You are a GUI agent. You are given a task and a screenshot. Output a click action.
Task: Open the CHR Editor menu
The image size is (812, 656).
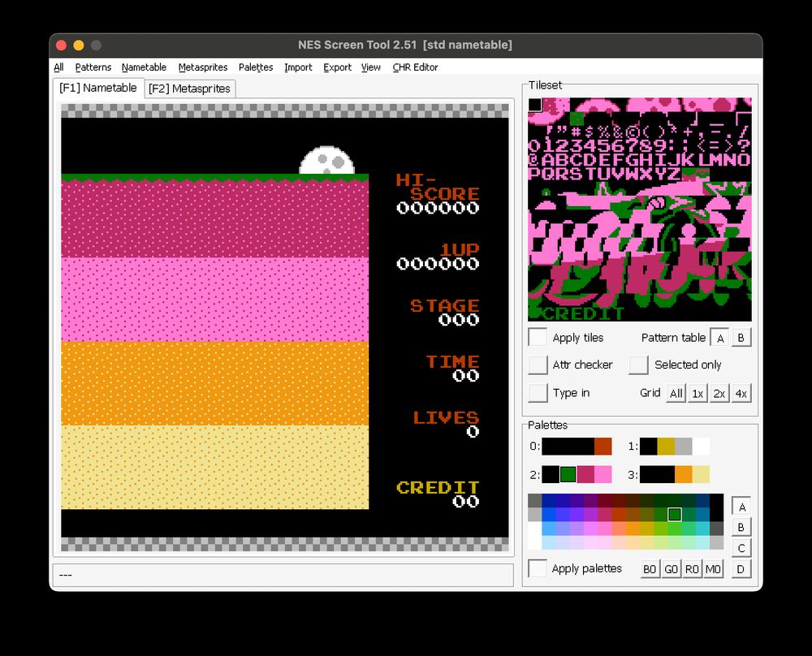(415, 67)
